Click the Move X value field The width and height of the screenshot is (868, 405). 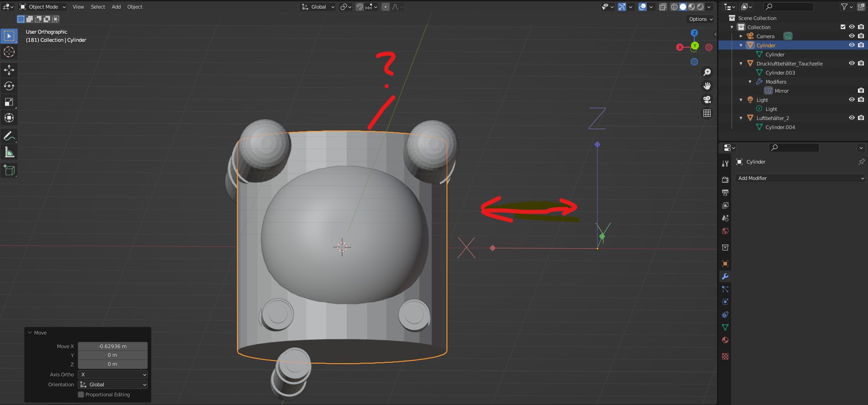pyautogui.click(x=112, y=346)
